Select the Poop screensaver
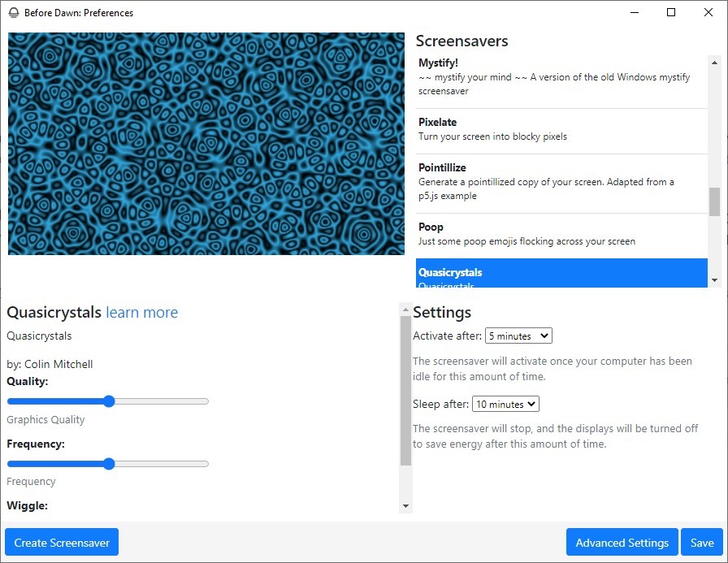728x563 pixels. [x=561, y=236]
